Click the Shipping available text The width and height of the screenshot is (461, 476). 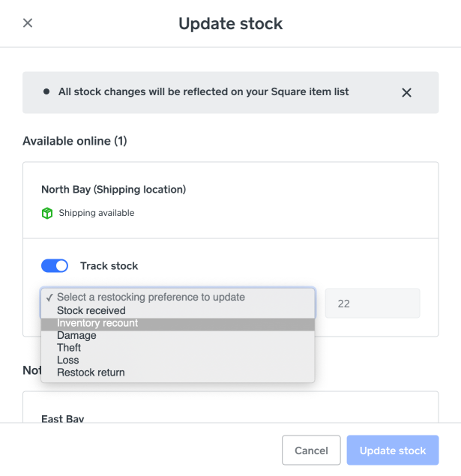tap(96, 213)
